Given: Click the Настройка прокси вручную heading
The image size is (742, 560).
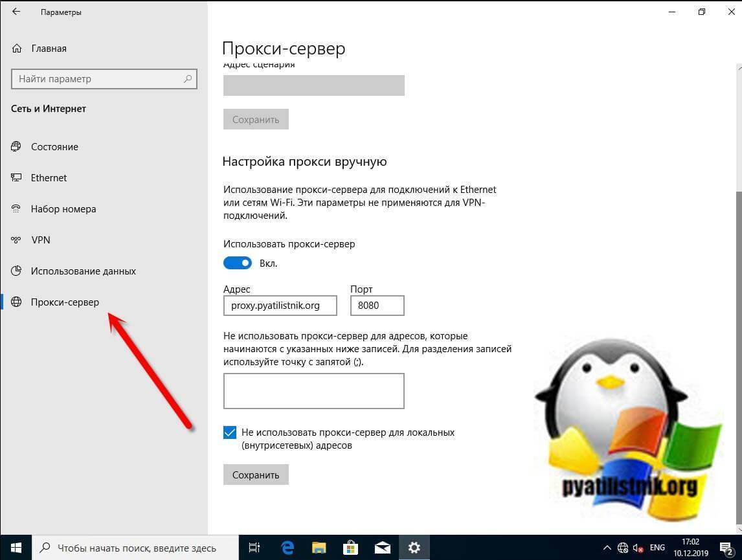Looking at the screenshot, I should click(305, 162).
